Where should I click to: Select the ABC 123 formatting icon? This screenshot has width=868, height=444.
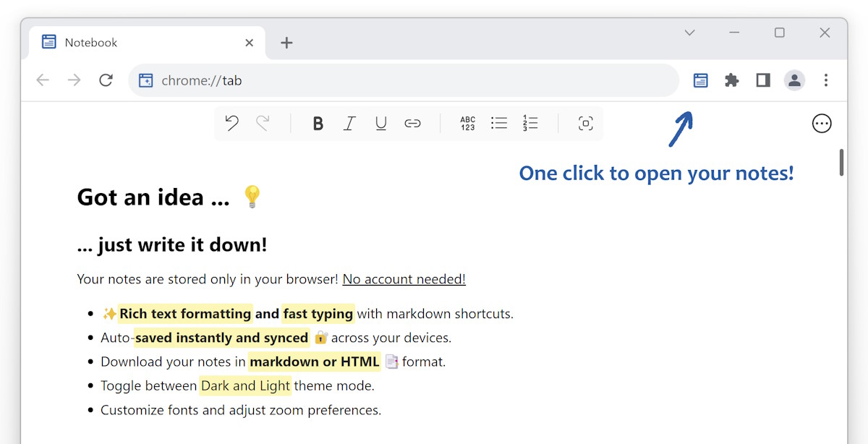pos(467,123)
